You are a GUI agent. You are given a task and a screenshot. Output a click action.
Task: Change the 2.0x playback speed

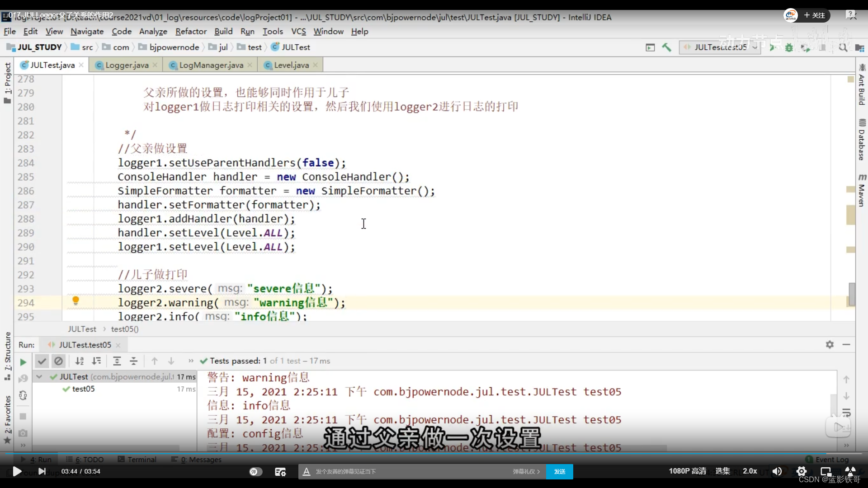[x=750, y=471]
